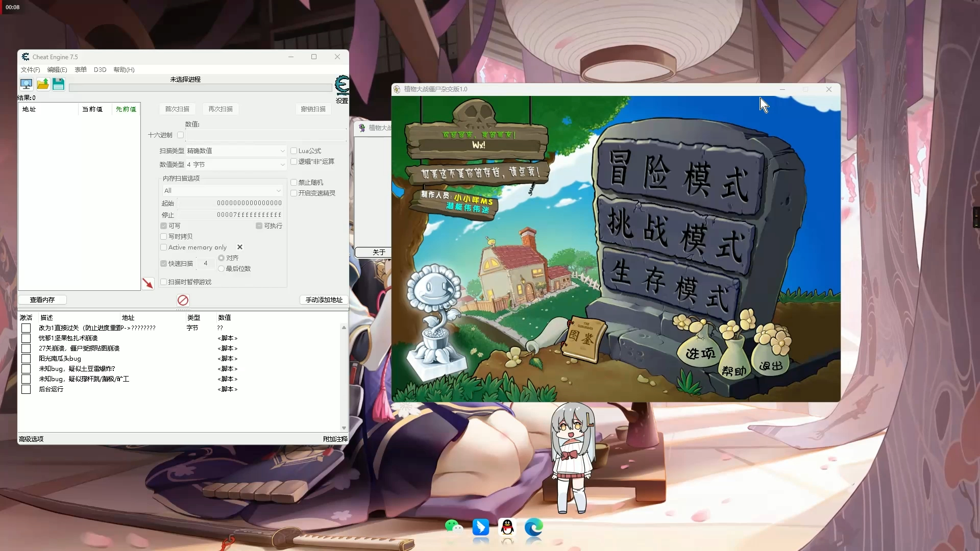
Task: Open 附加注释 table comments
Action: [335, 439]
